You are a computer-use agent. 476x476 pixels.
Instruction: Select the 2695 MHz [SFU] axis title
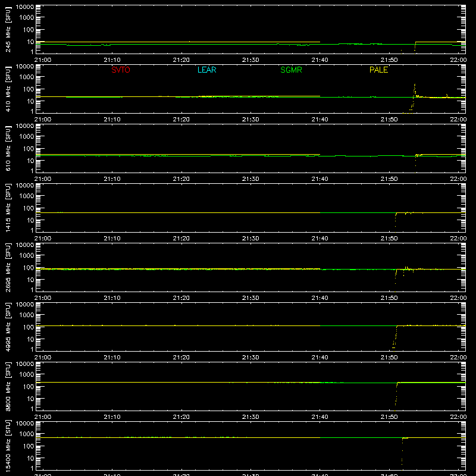(8, 267)
